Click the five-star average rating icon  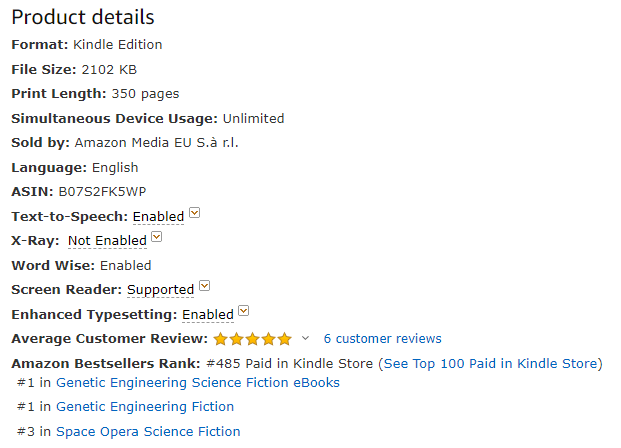tap(253, 339)
